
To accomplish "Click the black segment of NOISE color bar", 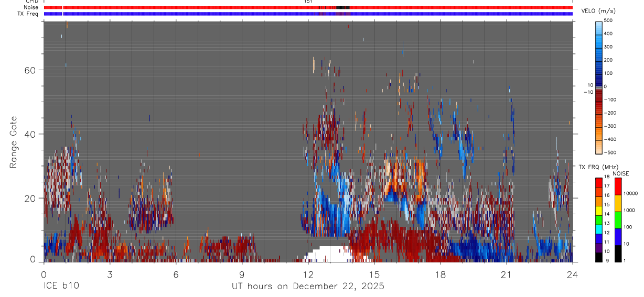I will (x=618, y=254).
